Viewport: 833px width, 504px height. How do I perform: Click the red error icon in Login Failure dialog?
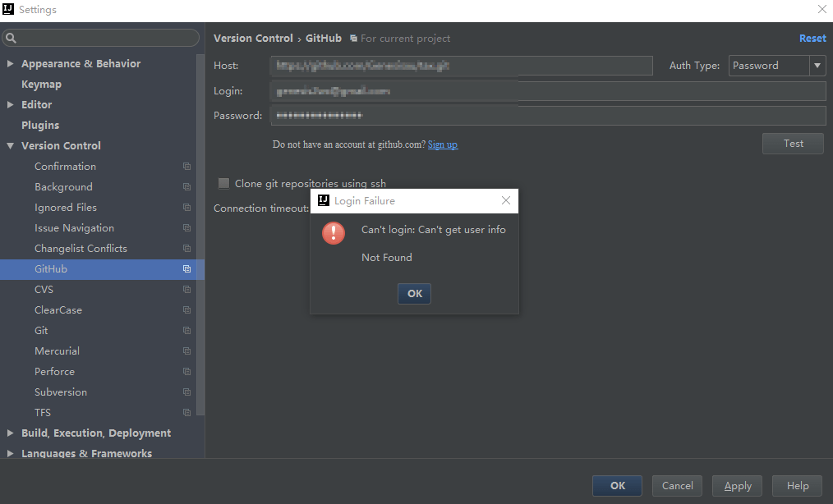coord(334,233)
